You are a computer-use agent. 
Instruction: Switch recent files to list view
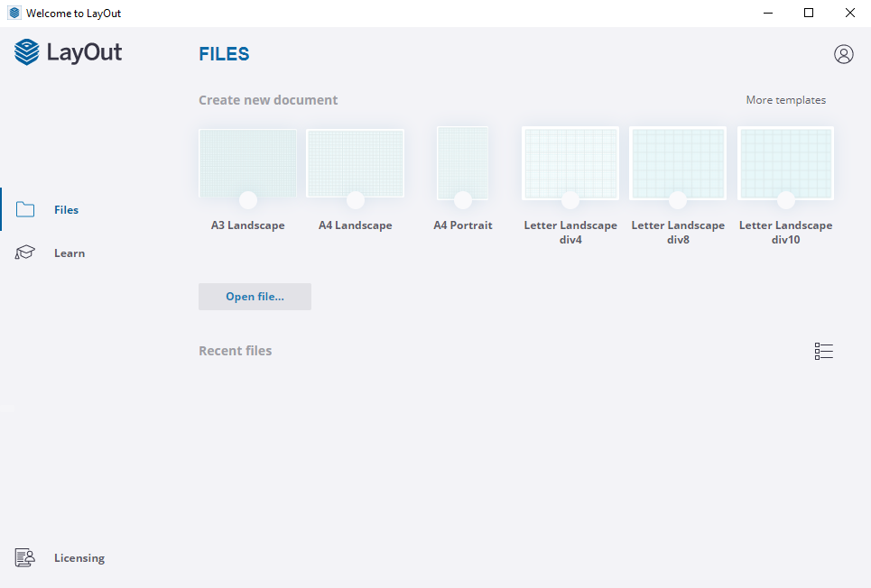[x=824, y=351]
